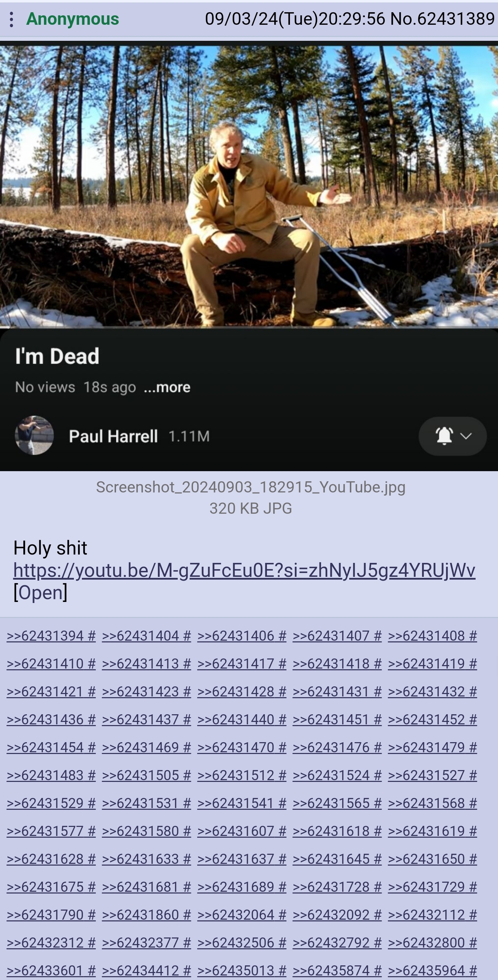The image size is (498, 980).
Task: Open backlink >>62431479
Action: tap(426, 747)
